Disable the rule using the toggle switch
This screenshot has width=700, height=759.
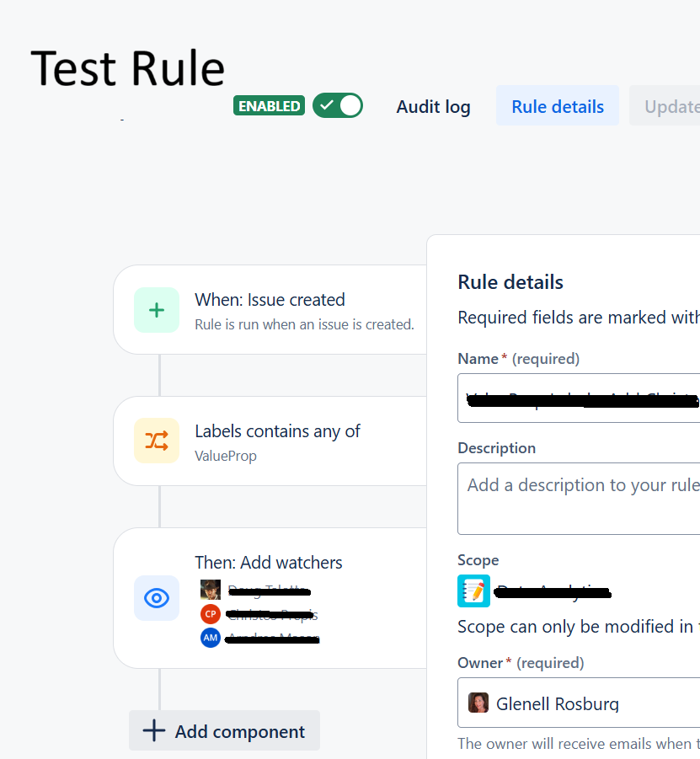337,105
